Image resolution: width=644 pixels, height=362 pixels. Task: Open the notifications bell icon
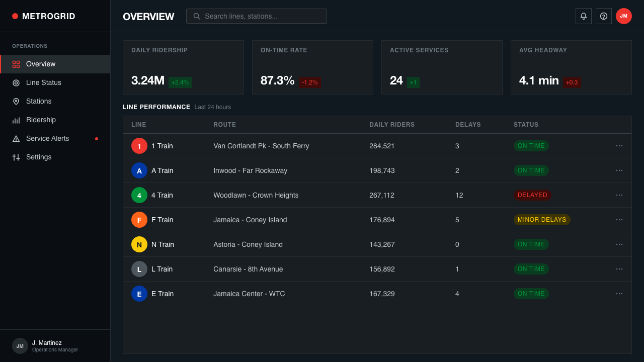pyautogui.click(x=584, y=16)
